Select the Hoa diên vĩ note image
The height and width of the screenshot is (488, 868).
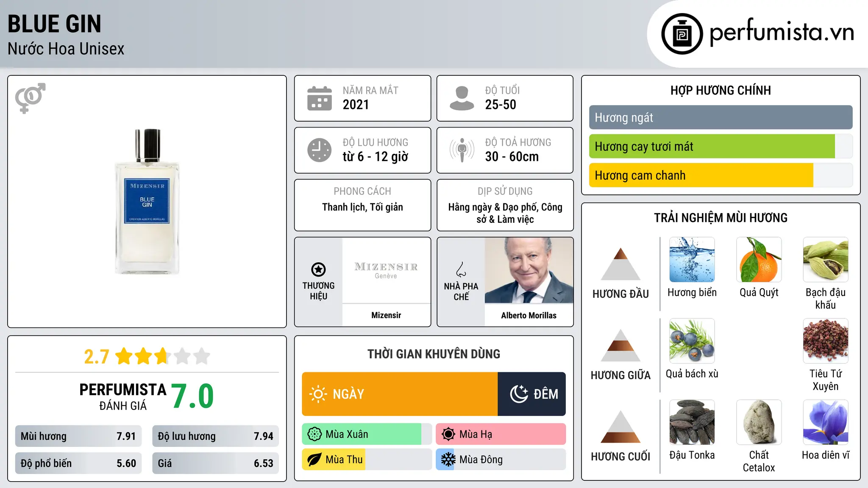click(x=826, y=422)
